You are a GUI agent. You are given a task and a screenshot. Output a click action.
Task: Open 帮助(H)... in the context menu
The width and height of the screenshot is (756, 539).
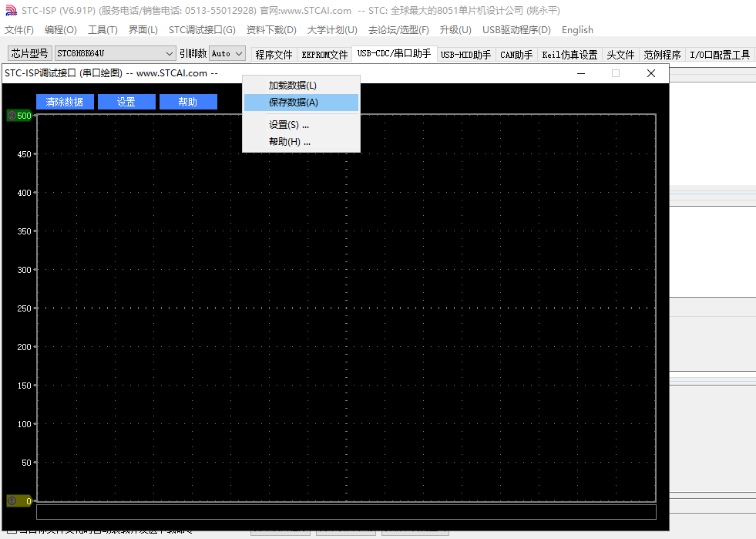289,142
